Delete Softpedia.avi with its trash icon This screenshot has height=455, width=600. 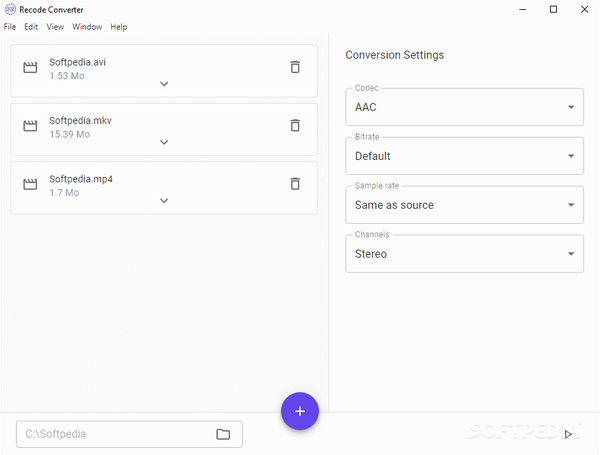[295, 67]
